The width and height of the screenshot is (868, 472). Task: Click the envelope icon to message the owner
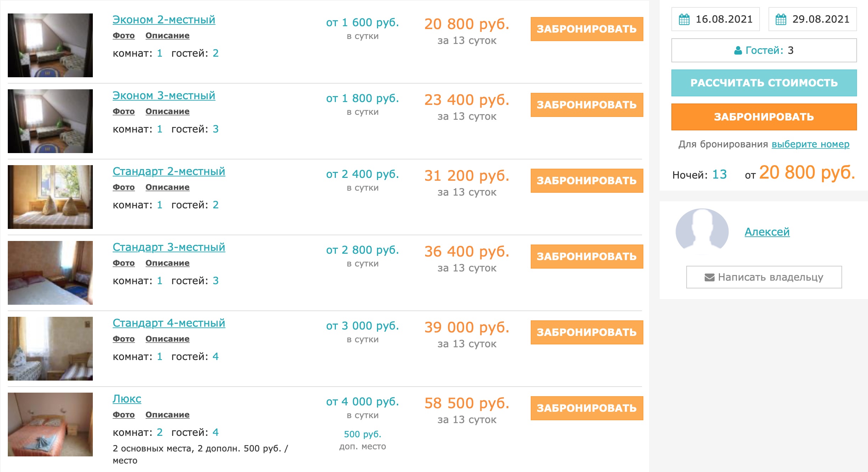[709, 277]
